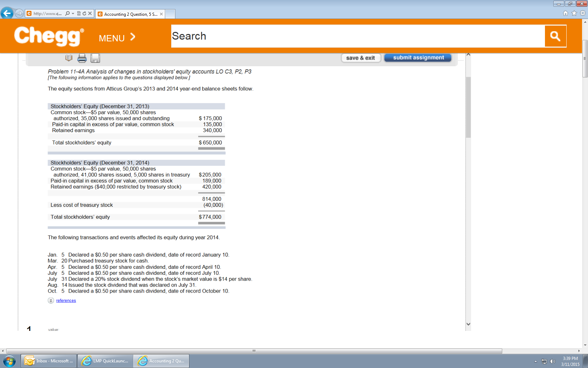Screen dimensions: 588x368
Task: Switch to Inbox - Microsoft Outlook taskbar item
Action: [49, 361]
